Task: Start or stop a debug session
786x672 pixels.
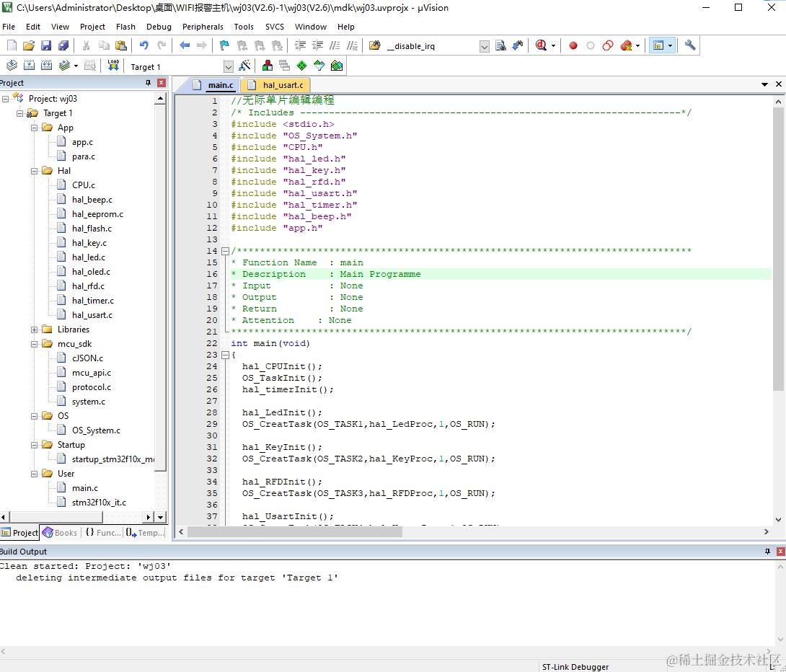Action: 541,45
